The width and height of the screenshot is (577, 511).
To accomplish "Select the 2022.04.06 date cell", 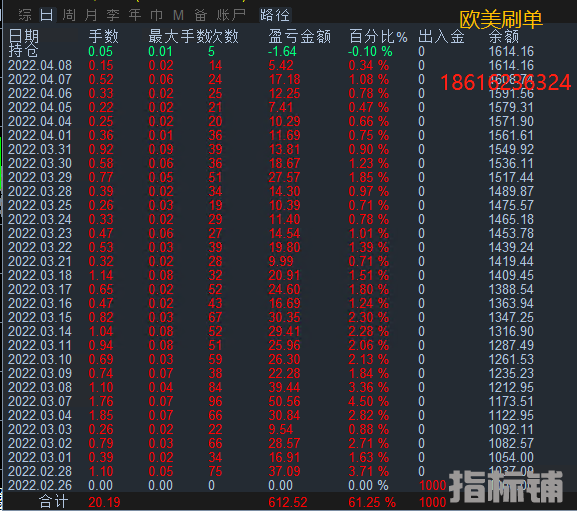I will [40, 93].
